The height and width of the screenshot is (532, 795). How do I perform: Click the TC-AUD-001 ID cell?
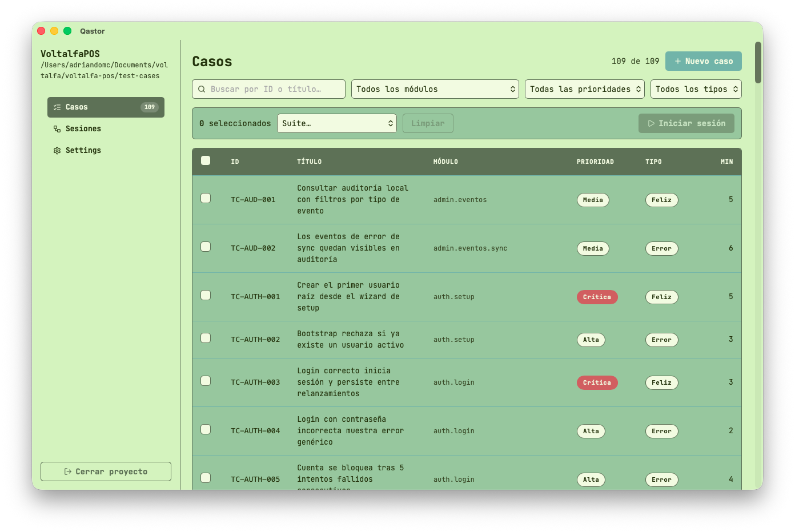point(253,200)
